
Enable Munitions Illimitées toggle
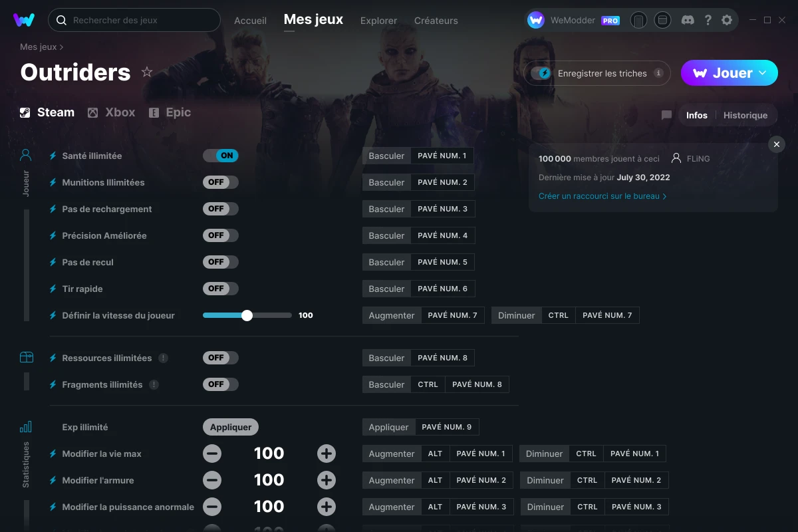tap(221, 182)
